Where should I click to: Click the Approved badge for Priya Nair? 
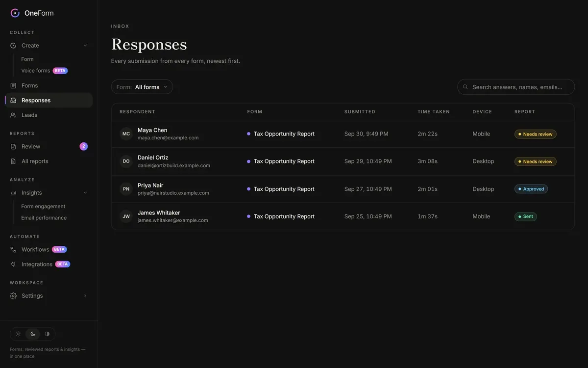pos(531,189)
